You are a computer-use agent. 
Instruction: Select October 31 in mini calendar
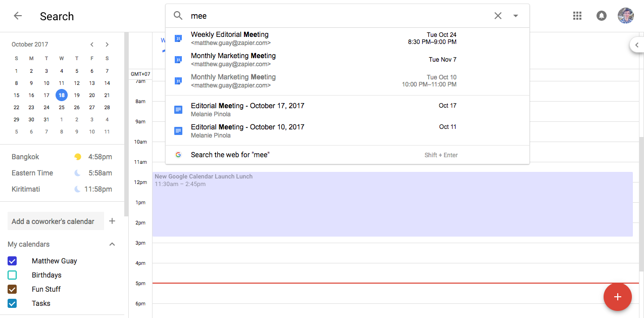click(x=46, y=119)
